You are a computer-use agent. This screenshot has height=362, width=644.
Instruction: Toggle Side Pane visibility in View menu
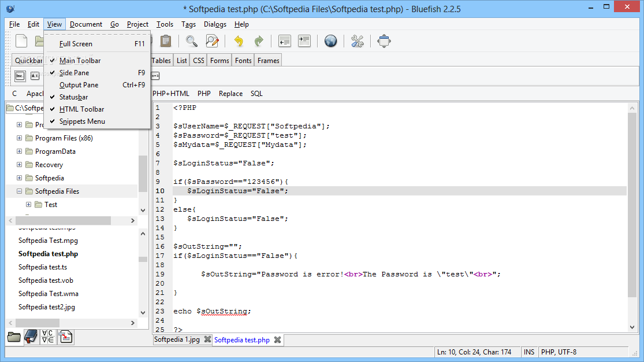tap(97, 73)
